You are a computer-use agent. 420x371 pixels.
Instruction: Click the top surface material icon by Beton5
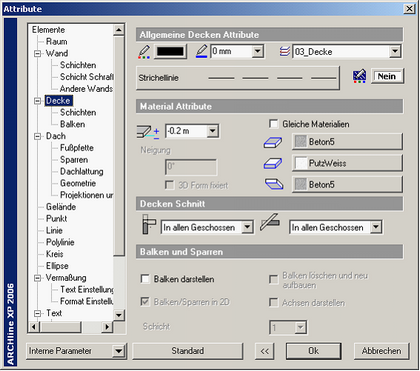tap(273, 142)
